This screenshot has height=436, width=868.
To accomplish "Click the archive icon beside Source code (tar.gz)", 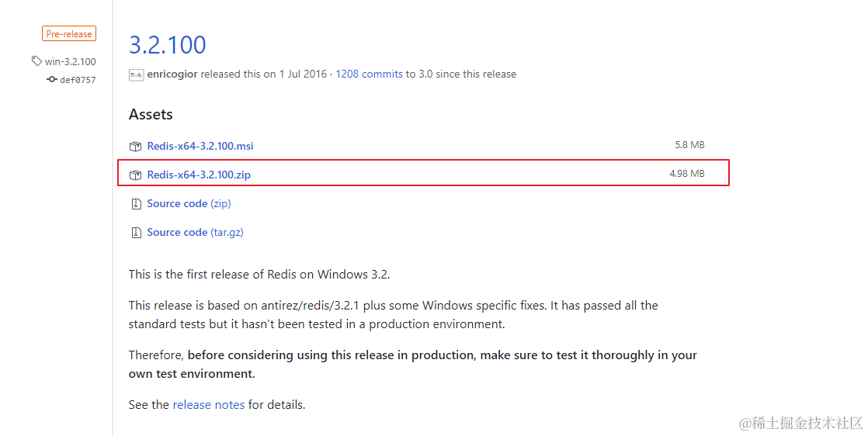I will [136, 233].
